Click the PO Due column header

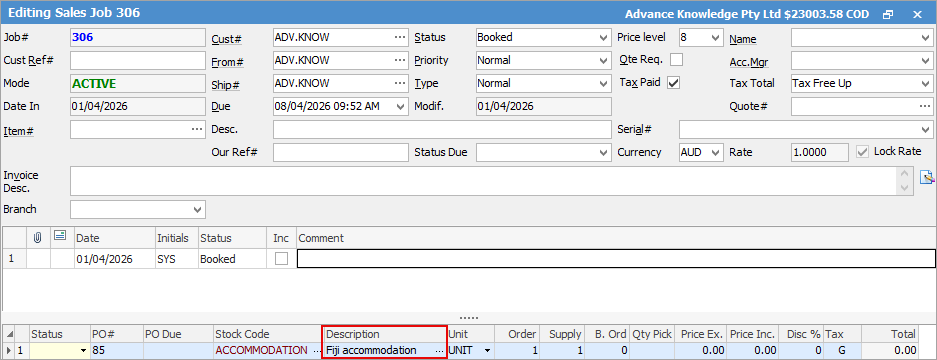click(x=178, y=334)
